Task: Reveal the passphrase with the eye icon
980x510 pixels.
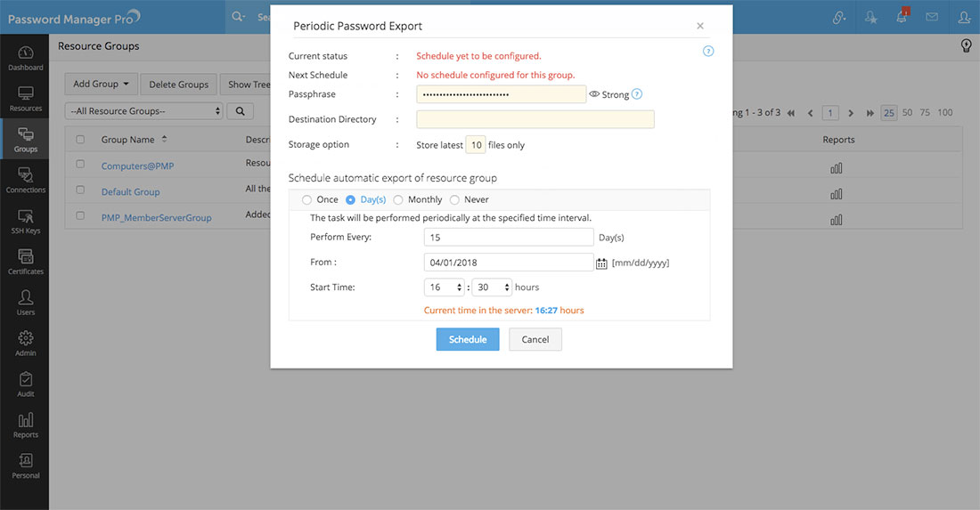Action: click(x=594, y=94)
